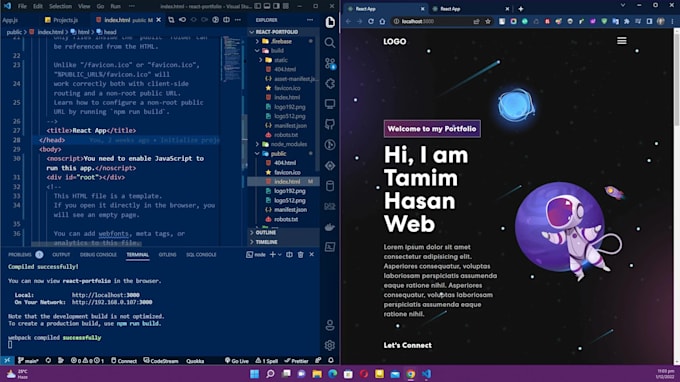Viewport: 680px width, 382px height.
Task: Open the database cylinder view icon
Action: pos(330,186)
